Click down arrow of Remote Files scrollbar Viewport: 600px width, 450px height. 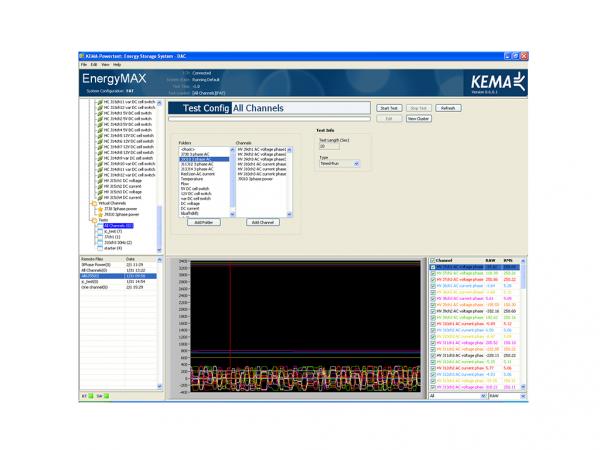pyautogui.click(x=160, y=387)
